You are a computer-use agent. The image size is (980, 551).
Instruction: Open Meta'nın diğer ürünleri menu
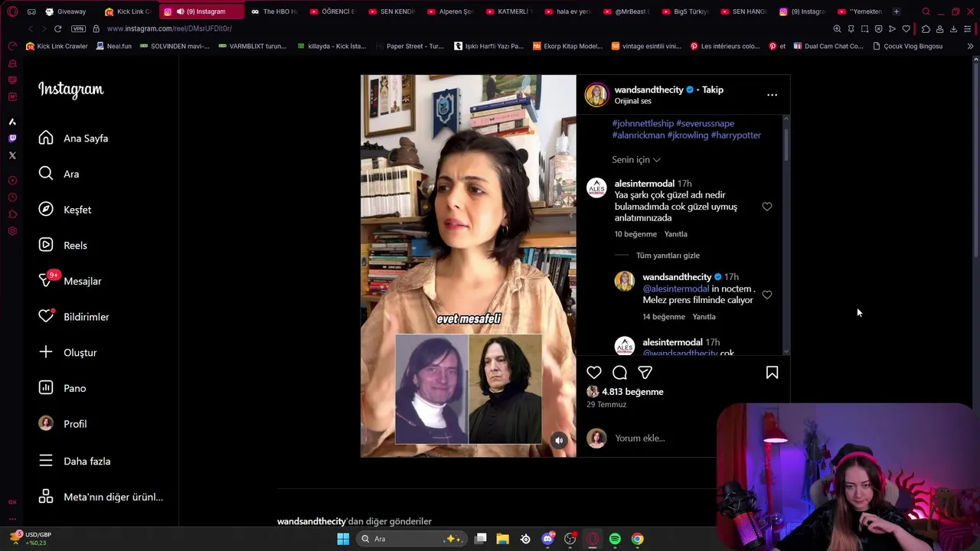(x=100, y=497)
